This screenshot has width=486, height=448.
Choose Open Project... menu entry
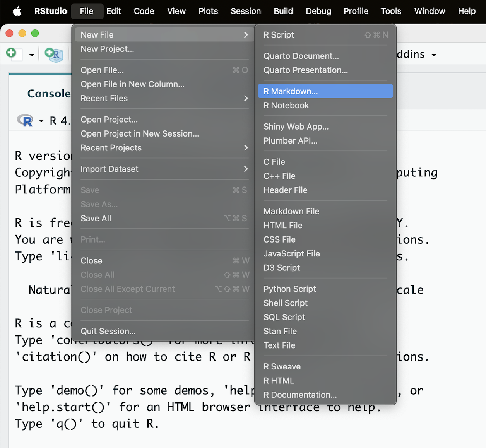pos(164,120)
